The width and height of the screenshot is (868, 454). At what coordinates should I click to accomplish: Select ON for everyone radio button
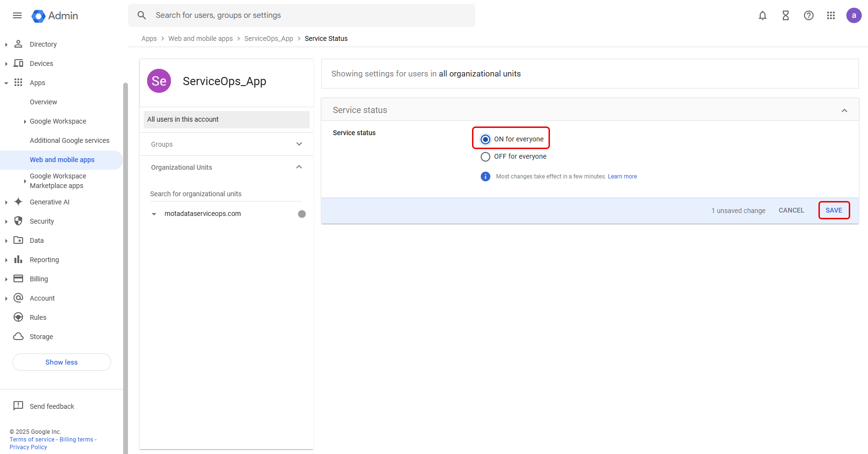485,139
